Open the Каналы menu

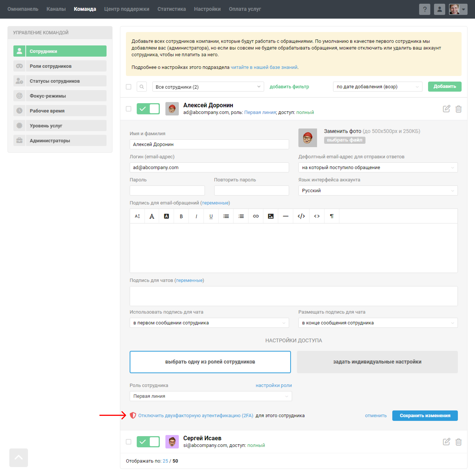56,9
